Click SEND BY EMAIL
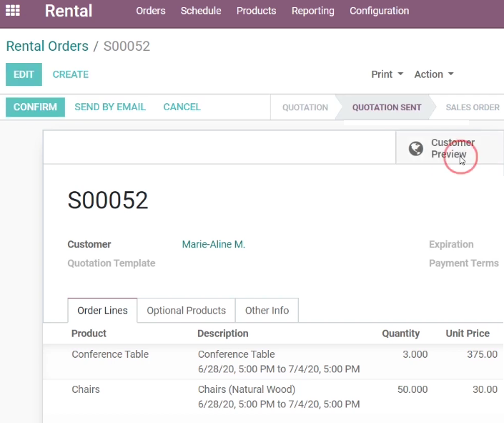Screen dimensions: 504x423 coord(110,107)
